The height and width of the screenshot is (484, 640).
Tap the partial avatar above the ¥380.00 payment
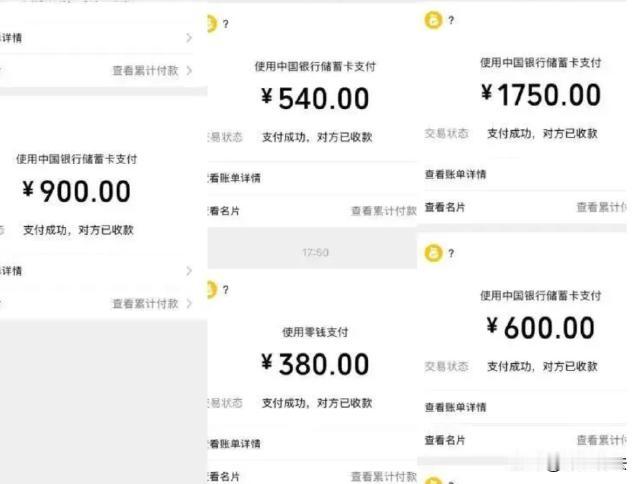coord(212,290)
